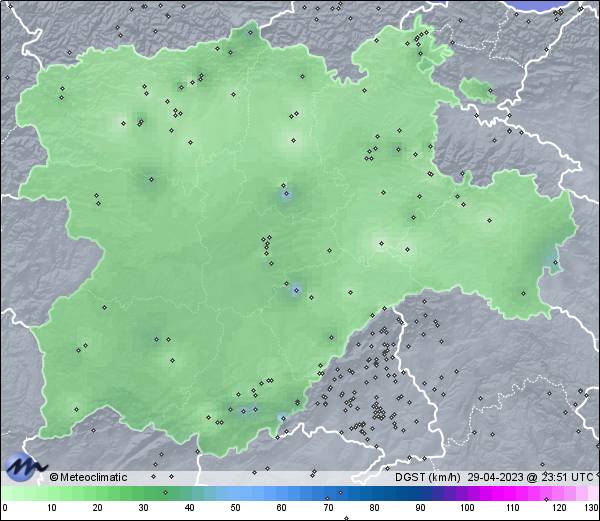The height and width of the screenshot is (521, 600).
Task: Click the © Meteoclimatic copyright text
Action: (88, 477)
